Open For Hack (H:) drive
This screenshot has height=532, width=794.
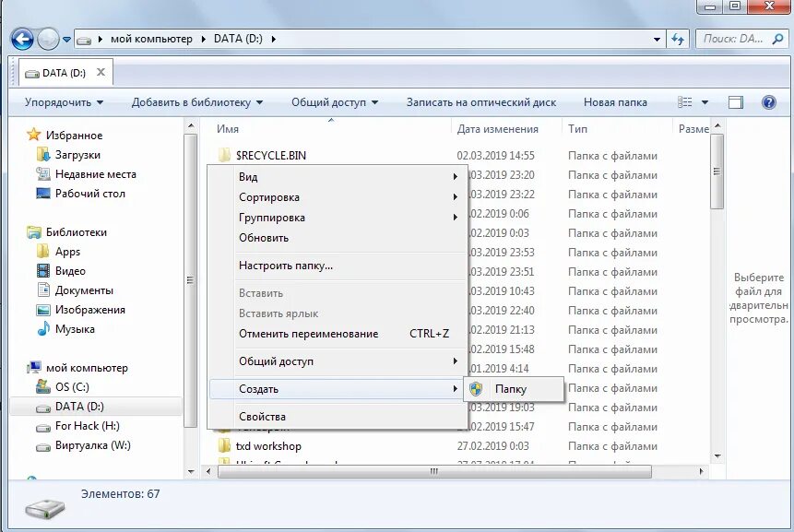[87, 426]
